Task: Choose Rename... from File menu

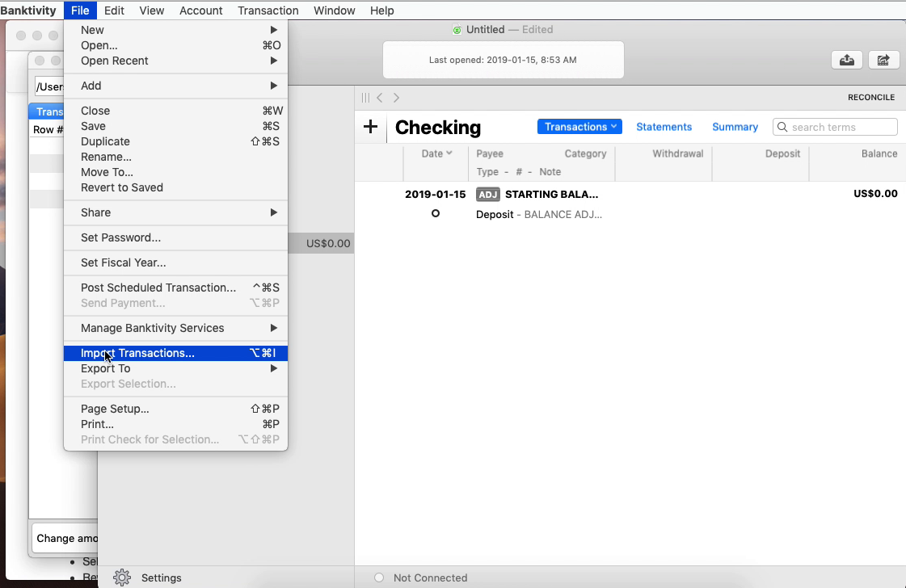Action: (x=175, y=157)
